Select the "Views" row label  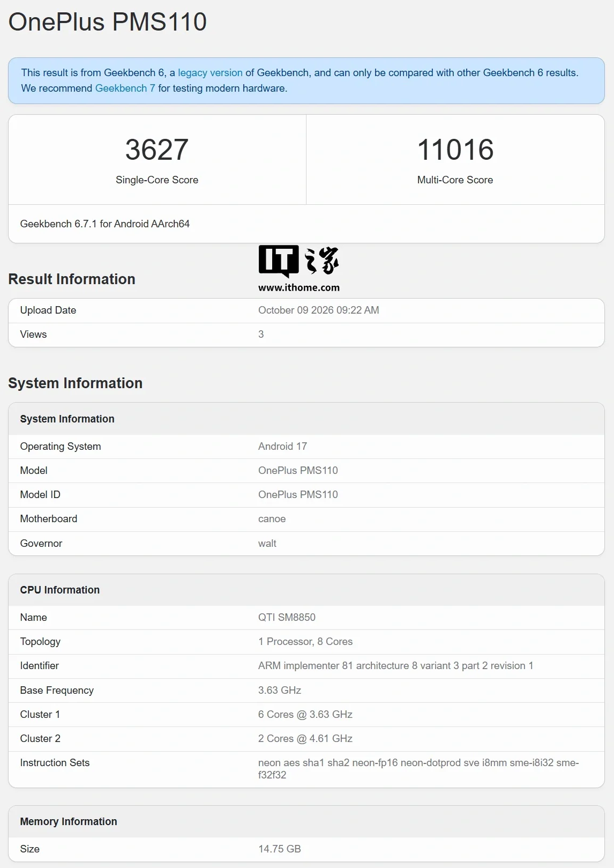[33, 335]
